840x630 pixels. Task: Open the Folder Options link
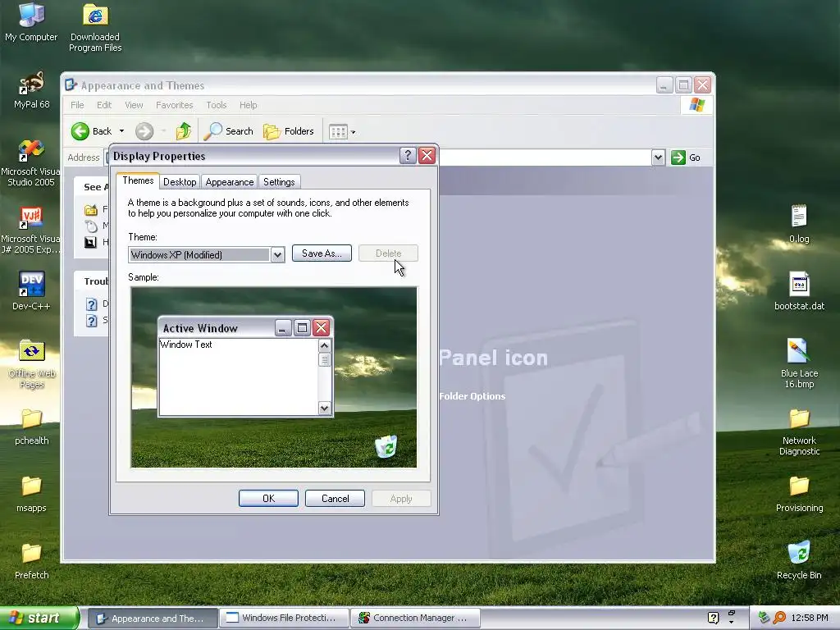click(472, 396)
